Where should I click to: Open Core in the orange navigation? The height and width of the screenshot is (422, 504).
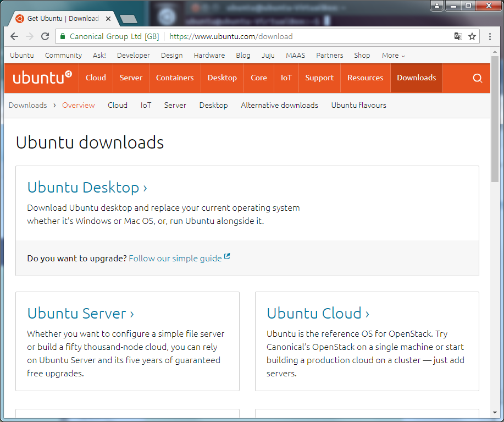click(x=259, y=78)
